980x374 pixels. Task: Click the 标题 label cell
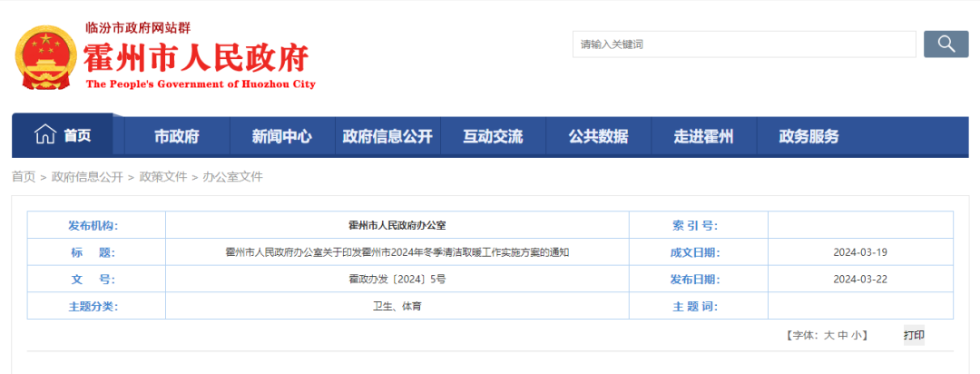(96, 252)
